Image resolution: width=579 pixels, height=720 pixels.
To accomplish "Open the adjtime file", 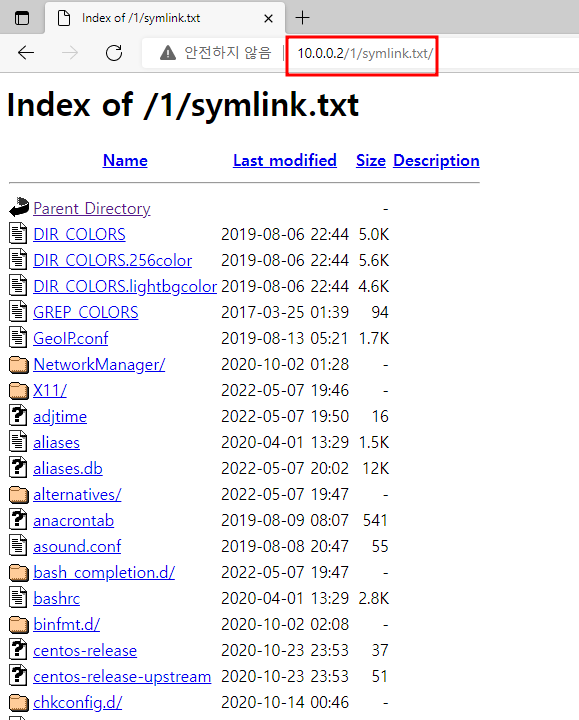I will coord(60,416).
